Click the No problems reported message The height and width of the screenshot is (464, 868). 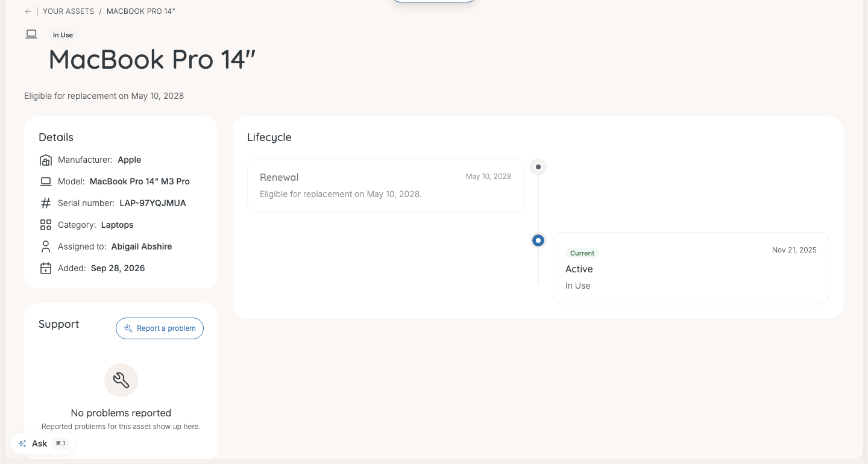(121, 413)
